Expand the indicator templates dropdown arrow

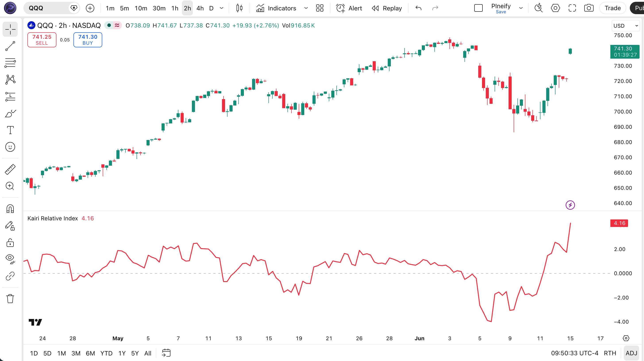click(306, 8)
